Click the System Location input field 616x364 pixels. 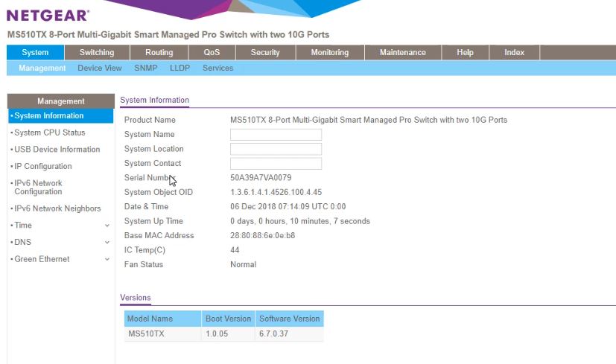pyautogui.click(x=276, y=149)
